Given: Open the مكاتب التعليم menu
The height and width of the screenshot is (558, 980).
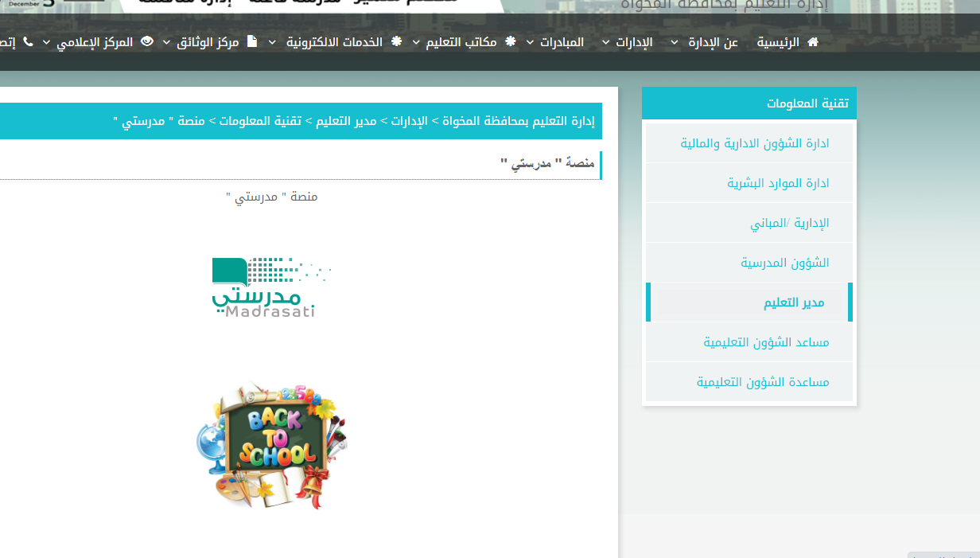Looking at the screenshot, I should (461, 42).
